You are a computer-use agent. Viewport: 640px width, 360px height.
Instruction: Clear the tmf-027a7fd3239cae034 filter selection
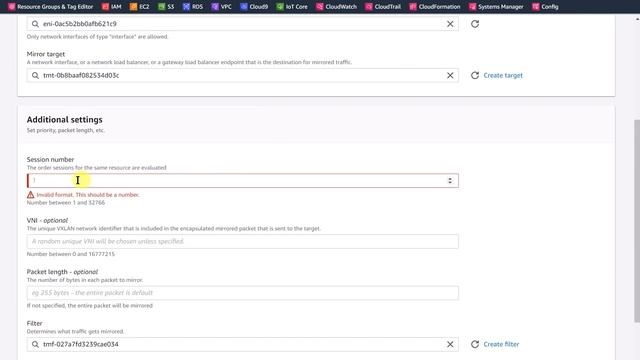tap(450, 344)
